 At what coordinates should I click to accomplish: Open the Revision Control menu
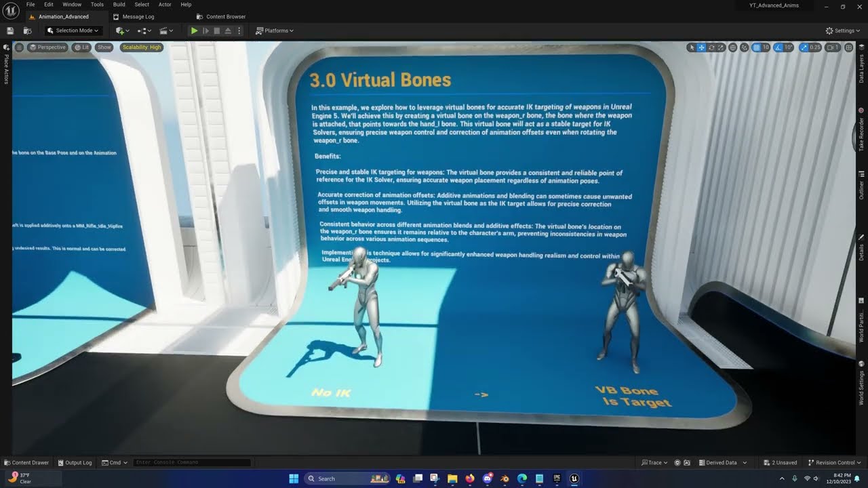click(834, 462)
